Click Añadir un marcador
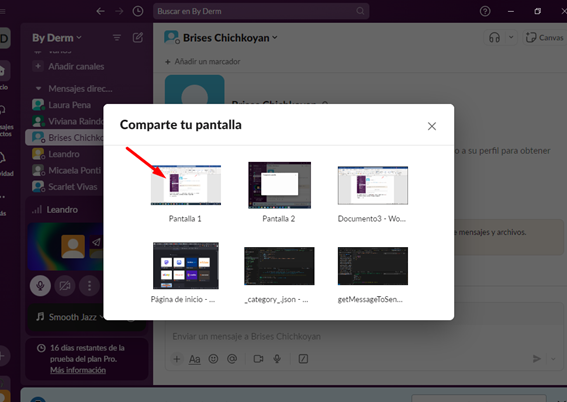Viewport: 567px width, 402px height. point(202,62)
